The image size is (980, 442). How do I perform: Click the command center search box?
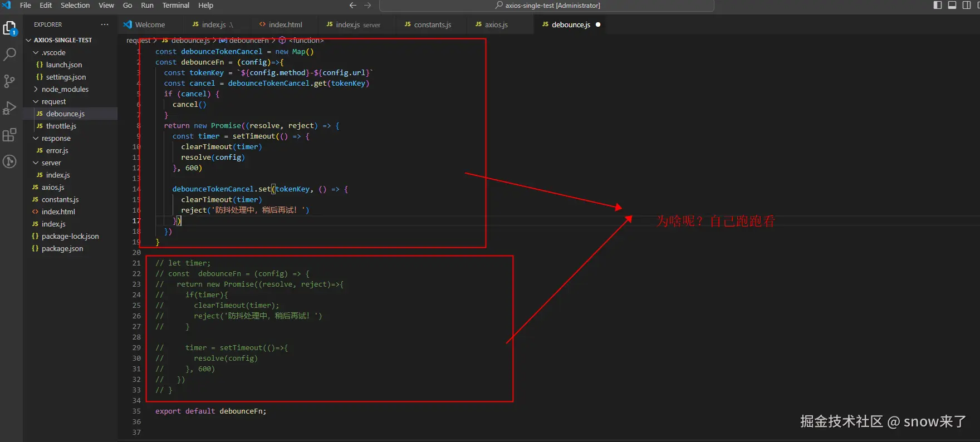click(x=547, y=6)
